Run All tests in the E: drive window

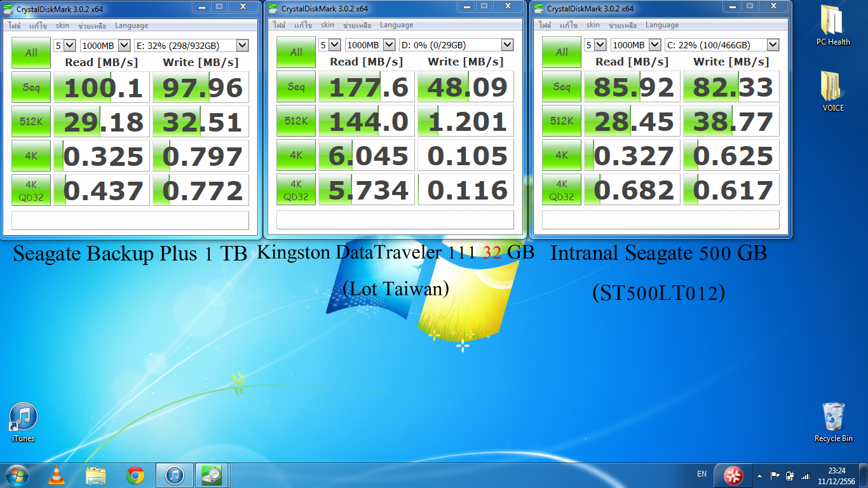pos(31,53)
